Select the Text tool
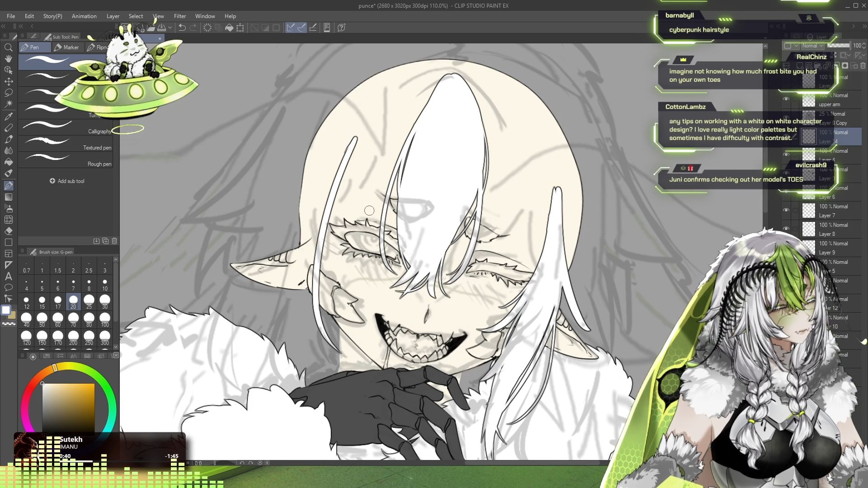Screen dimensions: 868x488 pyautogui.click(x=8, y=276)
